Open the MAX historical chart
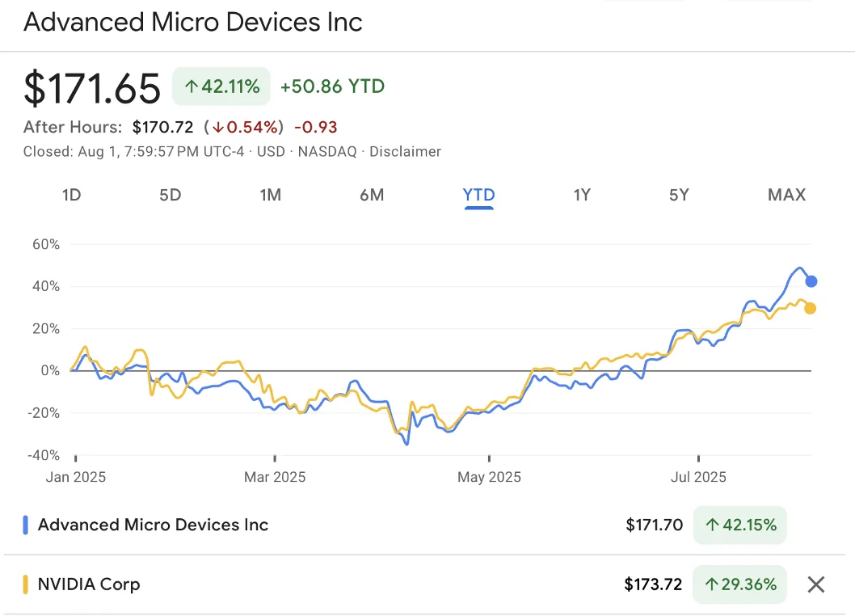 (x=786, y=195)
